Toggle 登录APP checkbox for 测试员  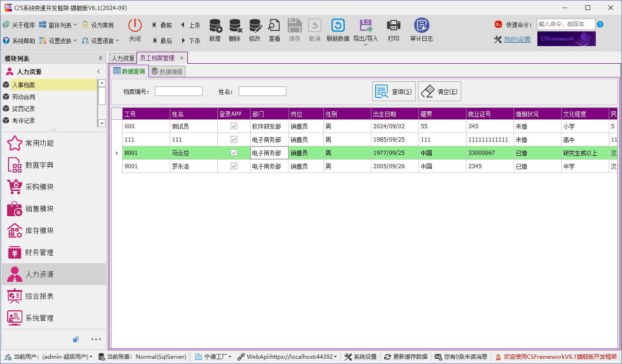(x=234, y=126)
